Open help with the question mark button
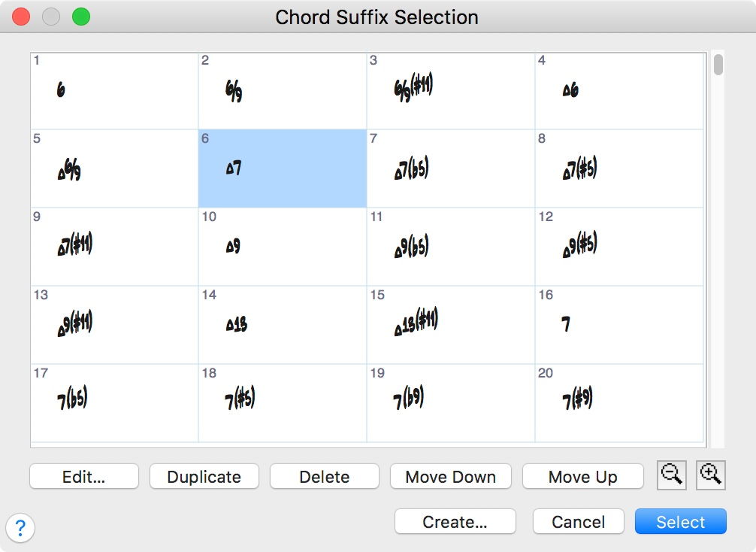This screenshot has height=552, width=756. point(20,526)
